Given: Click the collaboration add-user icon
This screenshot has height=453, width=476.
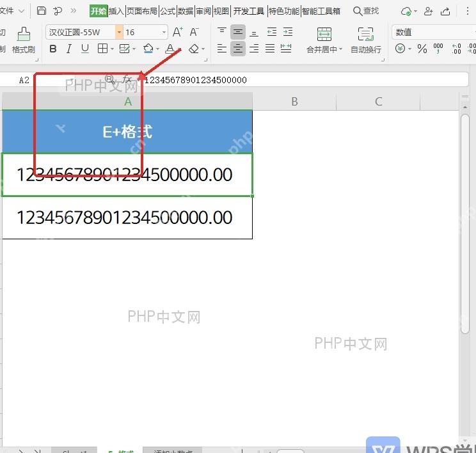Looking at the screenshot, I should pyautogui.click(x=429, y=12).
